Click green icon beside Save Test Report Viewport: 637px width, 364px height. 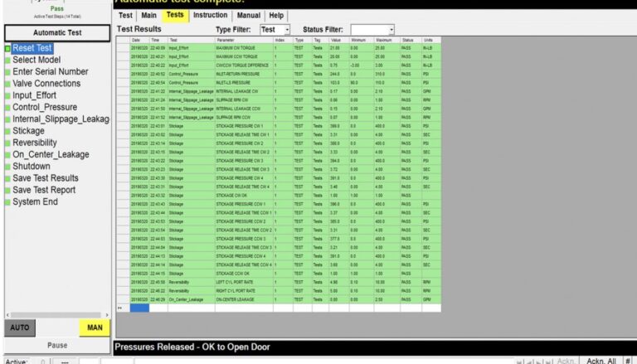(7, 190)
